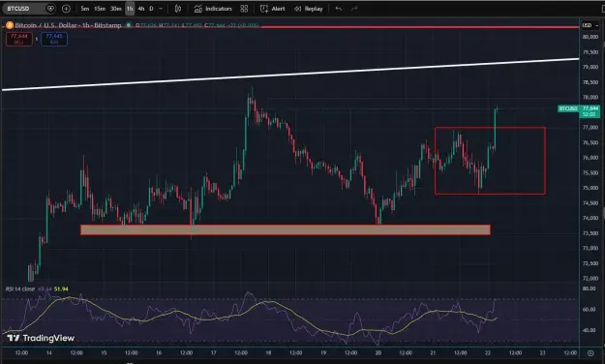Click the Bitcoin / U.S. Dollar chart title
The height and width of the screenshot is (364, 605).
68,25
